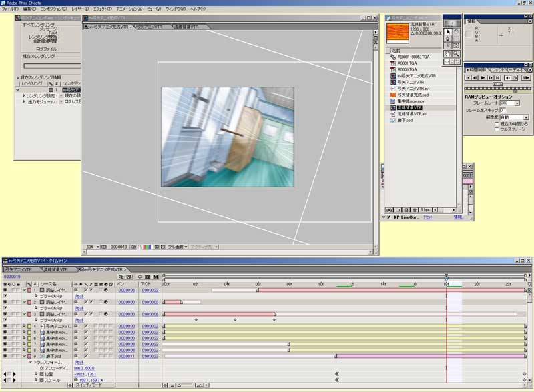The height and width of the screenshot is (392, 534).
Task: Click the trash icon in the Project window
Action: [x=415, y=210]
